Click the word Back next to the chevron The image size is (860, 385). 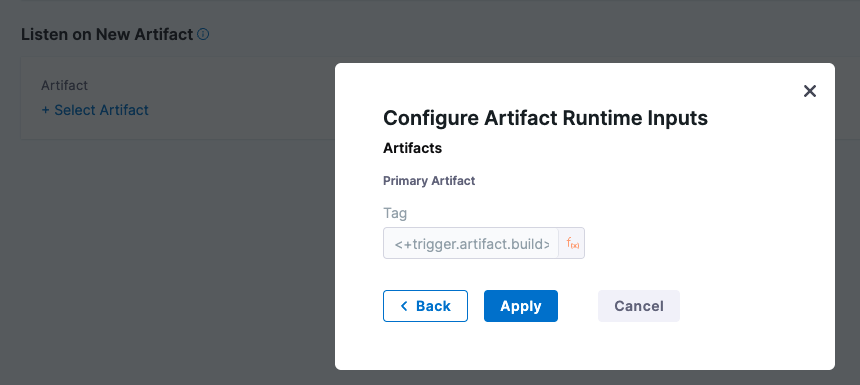tap(433, 306)
